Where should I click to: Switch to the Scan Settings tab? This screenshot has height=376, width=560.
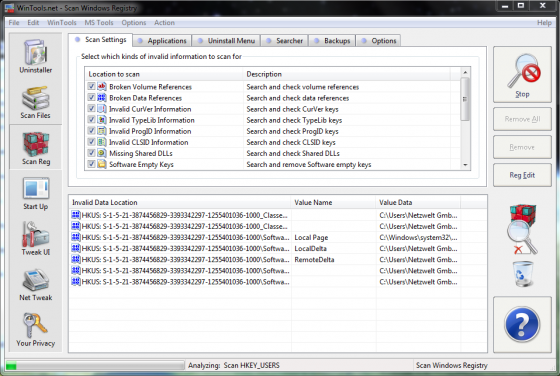point(101,40)
